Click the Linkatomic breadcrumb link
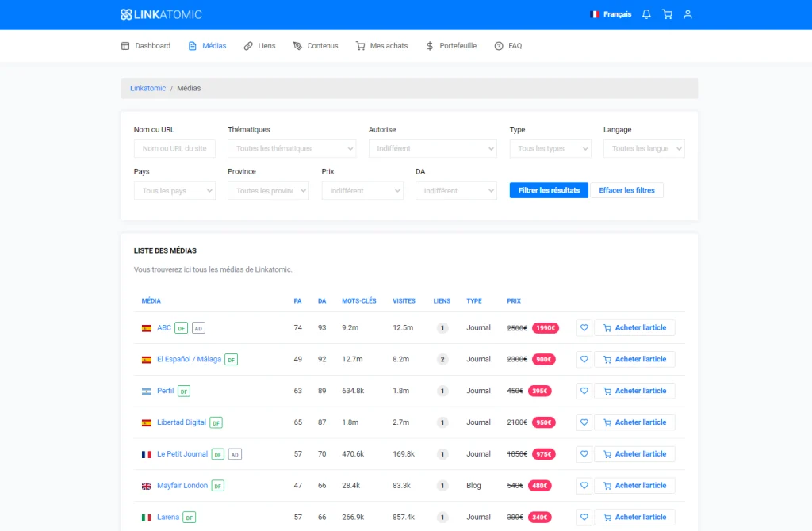Image resolution: width=812 pixels, height=531 pixels. click(148, 89)
